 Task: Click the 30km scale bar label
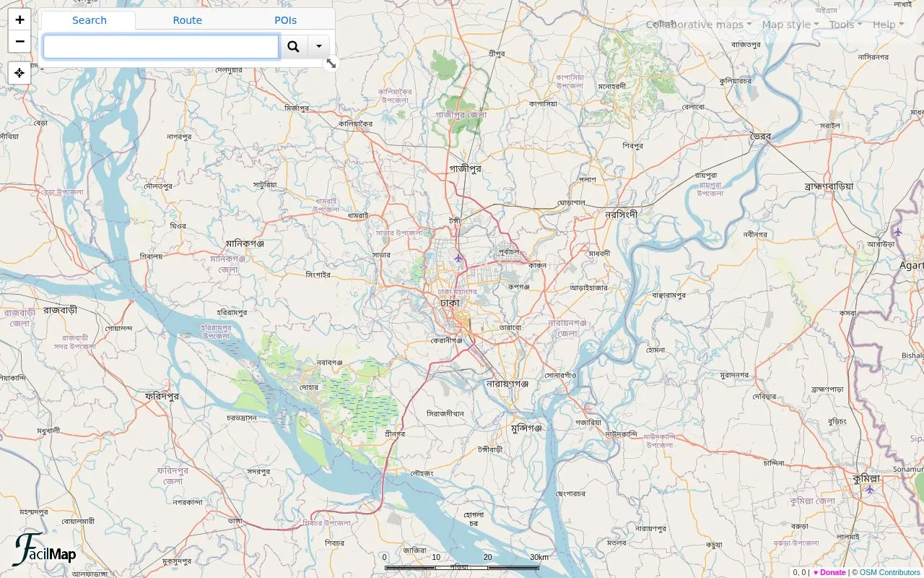(539, 557)
